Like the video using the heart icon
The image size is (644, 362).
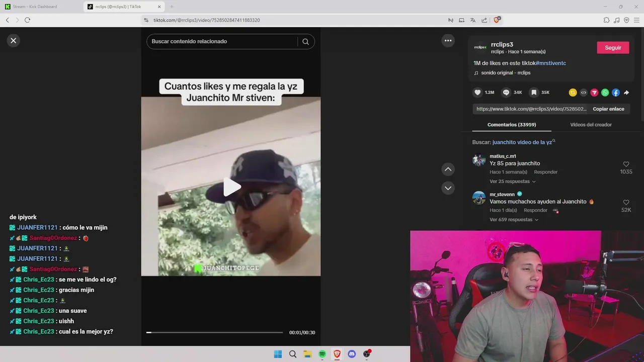point(477,93)
